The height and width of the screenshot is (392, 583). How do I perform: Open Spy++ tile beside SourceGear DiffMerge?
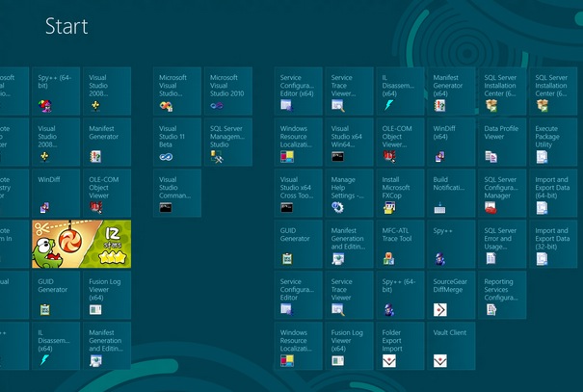pyautogui.click(x=401, y=295)
